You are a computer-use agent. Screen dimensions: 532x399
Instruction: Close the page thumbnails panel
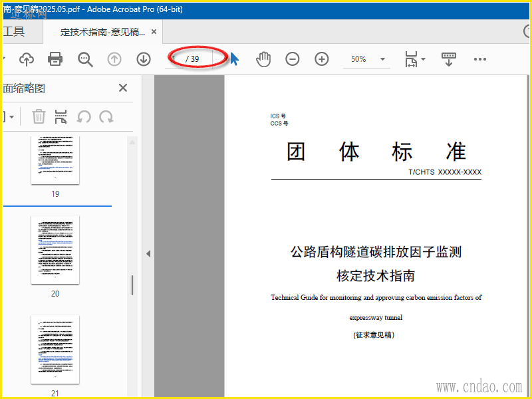pyautogui.click(x=123, y=88)
